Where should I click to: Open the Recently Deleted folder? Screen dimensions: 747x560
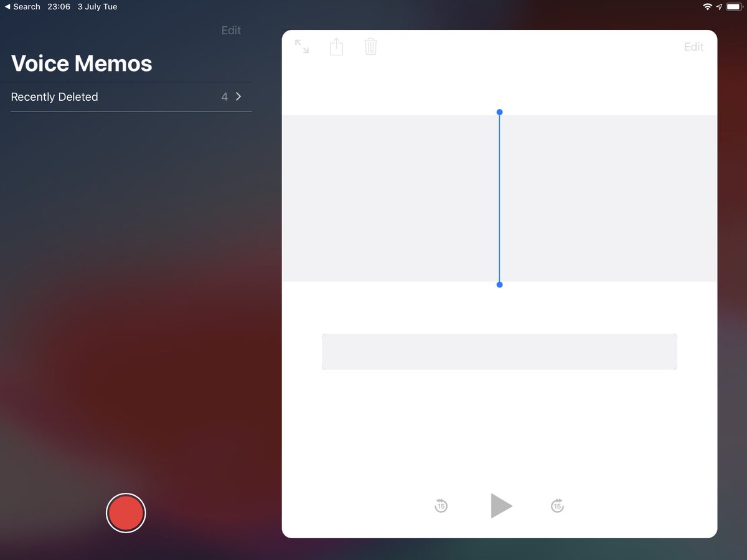click(131, 97)
